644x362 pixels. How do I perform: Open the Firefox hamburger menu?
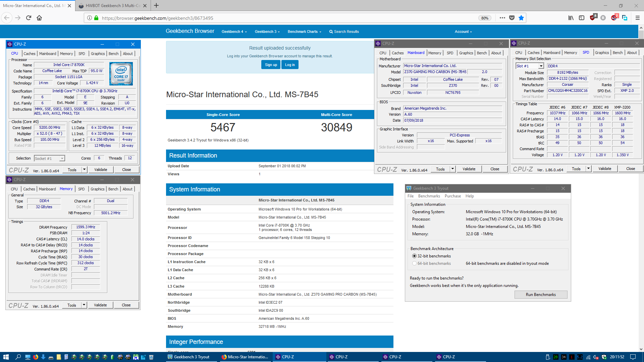pos(637,18)
